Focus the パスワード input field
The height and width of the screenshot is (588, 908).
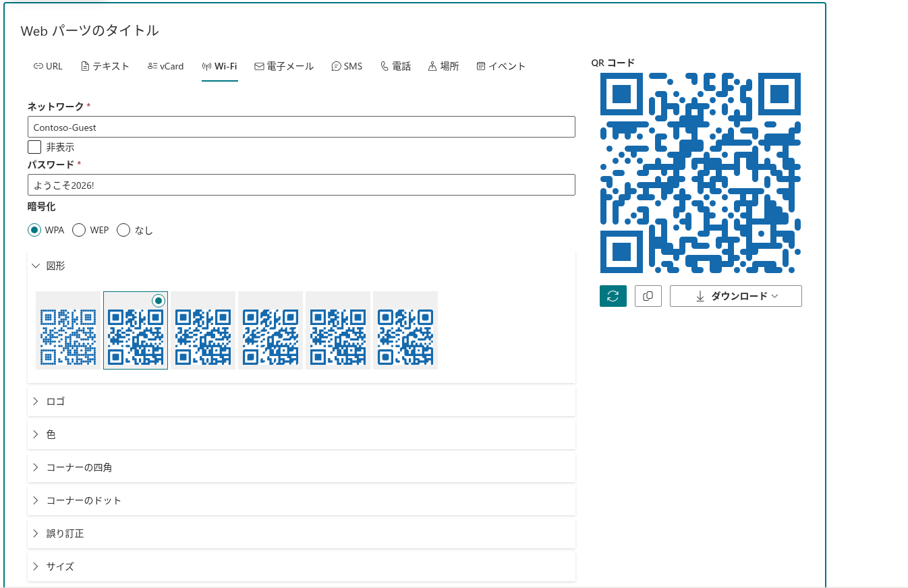302,185
